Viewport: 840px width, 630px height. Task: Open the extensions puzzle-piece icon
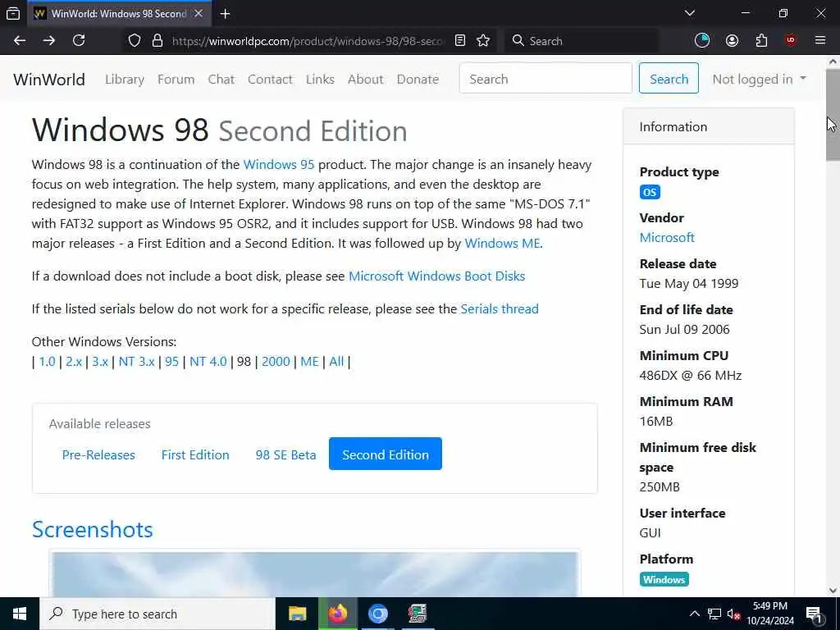(x=761, y=41)
